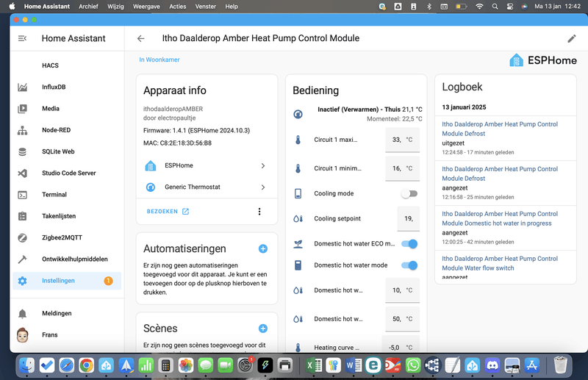Toggle Domestic hot water mode switch
This screenshot has height=380, width=588.
point(409,265)
